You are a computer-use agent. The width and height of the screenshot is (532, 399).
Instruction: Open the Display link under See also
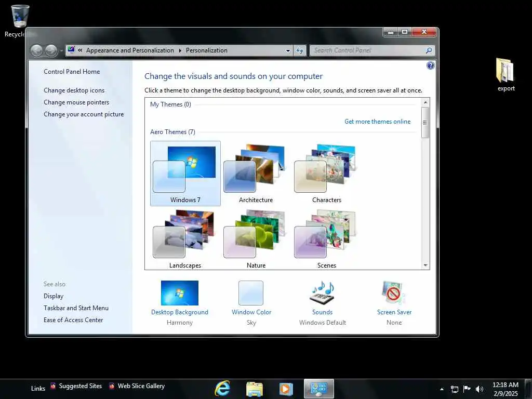tap(54, 296)
